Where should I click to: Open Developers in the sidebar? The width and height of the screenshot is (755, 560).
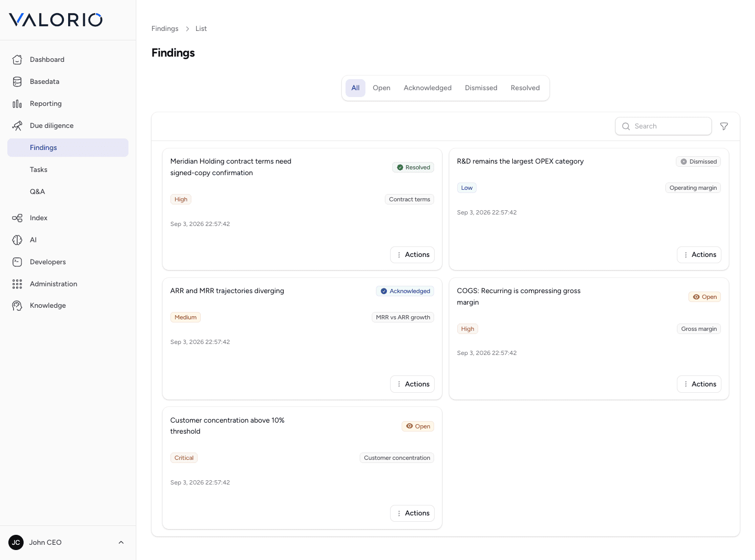pos(68,262)
